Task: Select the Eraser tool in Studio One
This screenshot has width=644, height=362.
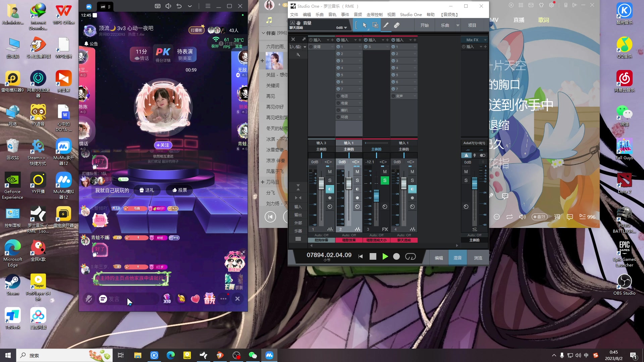Action: [x=397, y=25]
